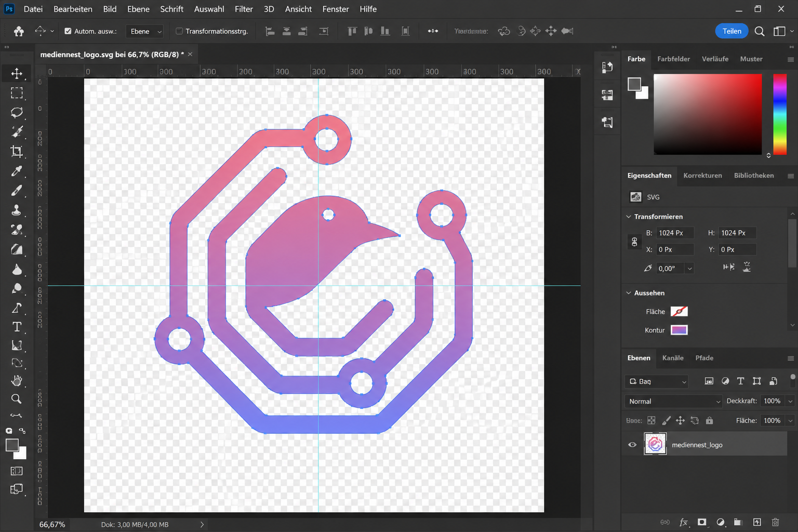Collapse the Transformieren section
This screenshot has height=532, width=798.
click(x=629, y=217)
